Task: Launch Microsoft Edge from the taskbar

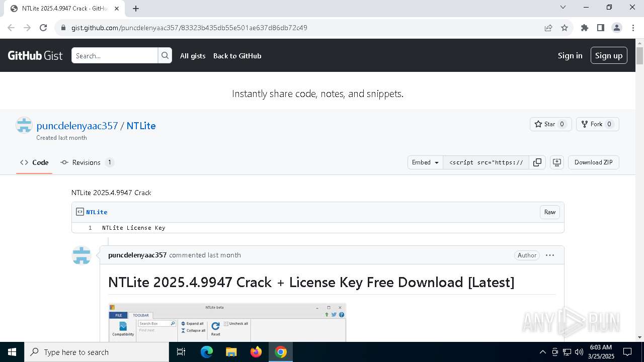Action: [x=207, y=352]
